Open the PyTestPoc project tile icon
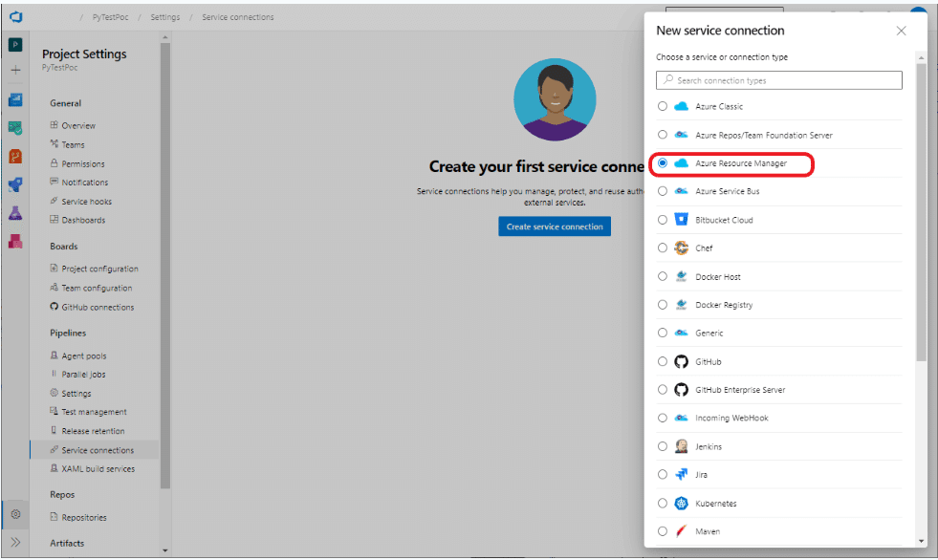 click(15, 45)
